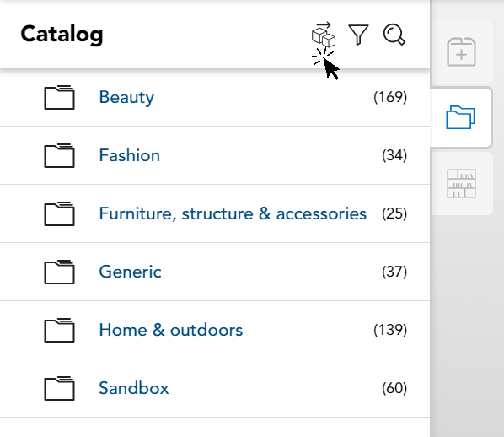Open the add box panel tab
Viewport: 504px width, 437px height.
click(461, 51)
